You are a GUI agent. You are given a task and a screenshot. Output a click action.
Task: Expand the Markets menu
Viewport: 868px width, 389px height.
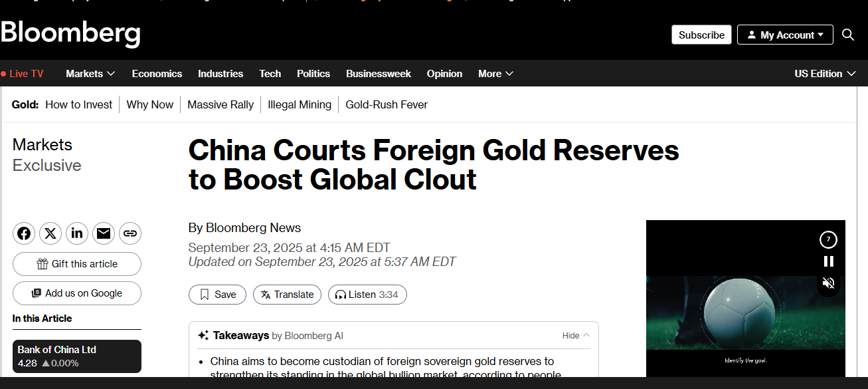click(x=90, y=74)
